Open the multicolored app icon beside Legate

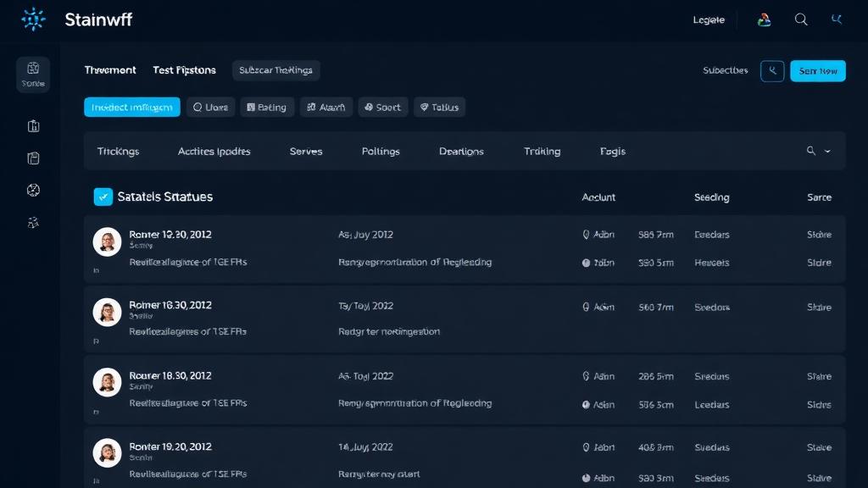(764, 19)
